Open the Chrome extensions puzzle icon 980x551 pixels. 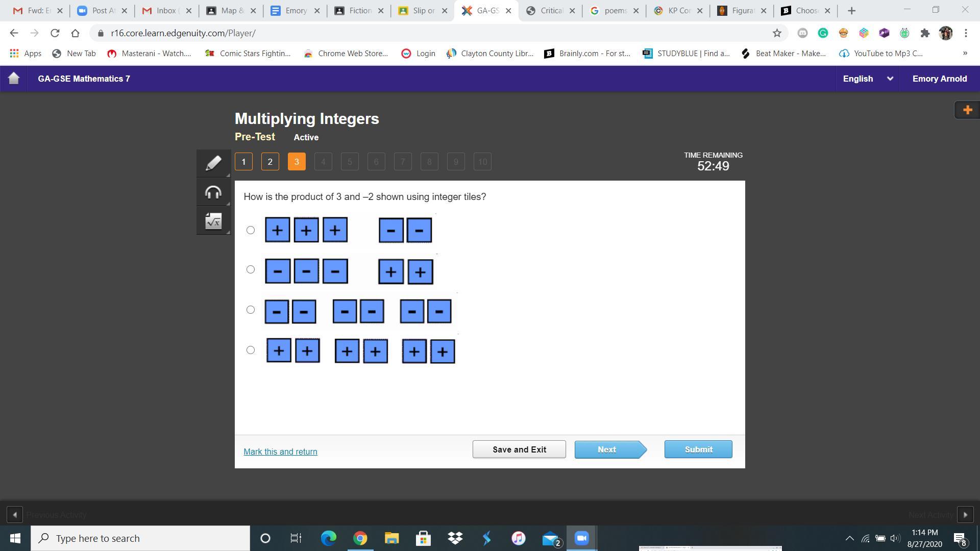point(925,33)
